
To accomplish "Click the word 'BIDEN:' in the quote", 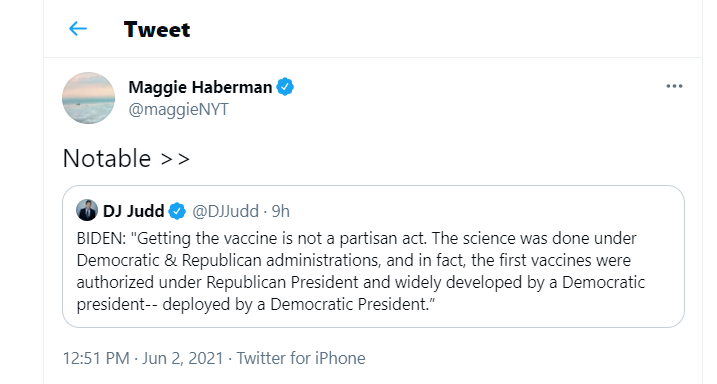I will [x=101, y=239].
